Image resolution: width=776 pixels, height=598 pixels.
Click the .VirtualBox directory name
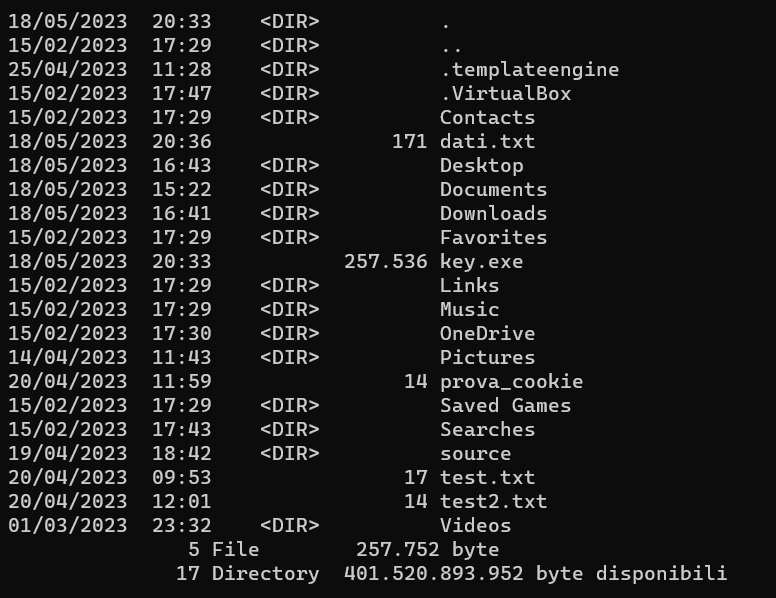click(505, 94)
